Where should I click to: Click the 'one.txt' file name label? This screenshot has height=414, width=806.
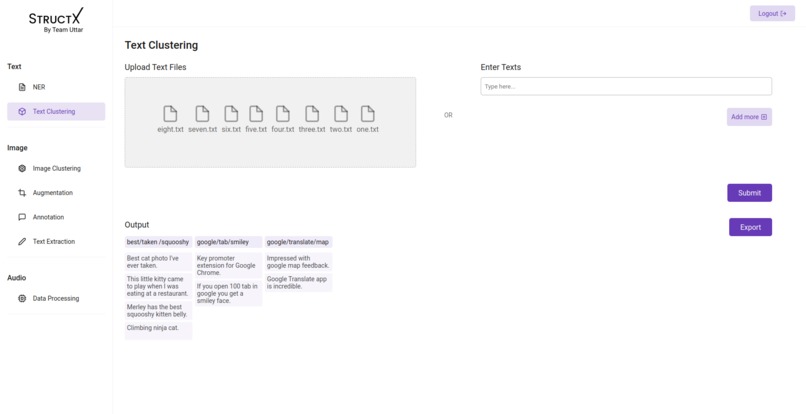(368, 129)
